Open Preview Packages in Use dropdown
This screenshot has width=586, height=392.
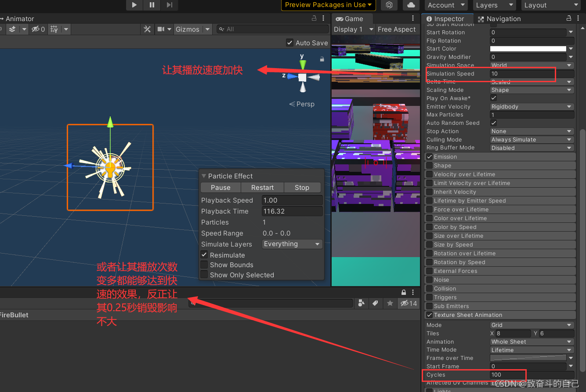pyautogui.click(x=329, y=5)
